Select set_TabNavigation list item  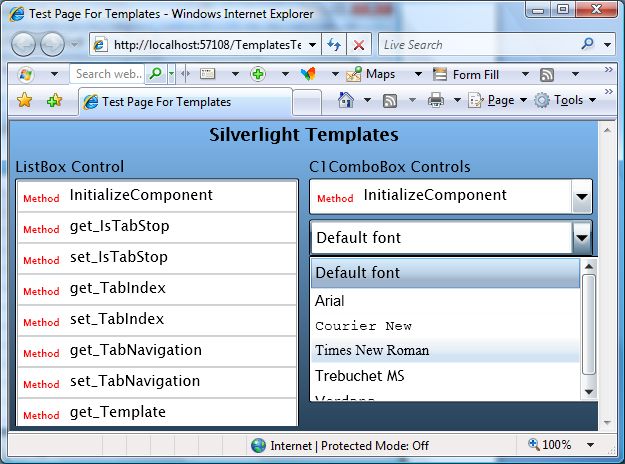pyautogui.click(x=157, y=382)
